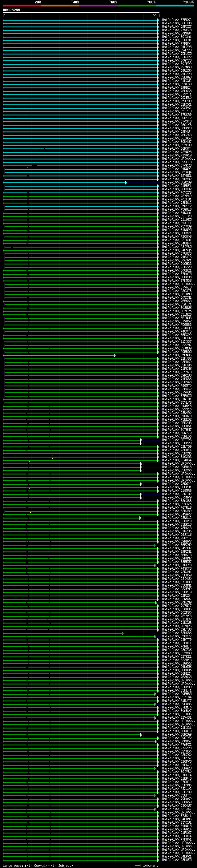The image size is (197, 868).
Task: Select label UniRef100_C7XNV9
Action: pyautogui.click(x=177, y=497)
